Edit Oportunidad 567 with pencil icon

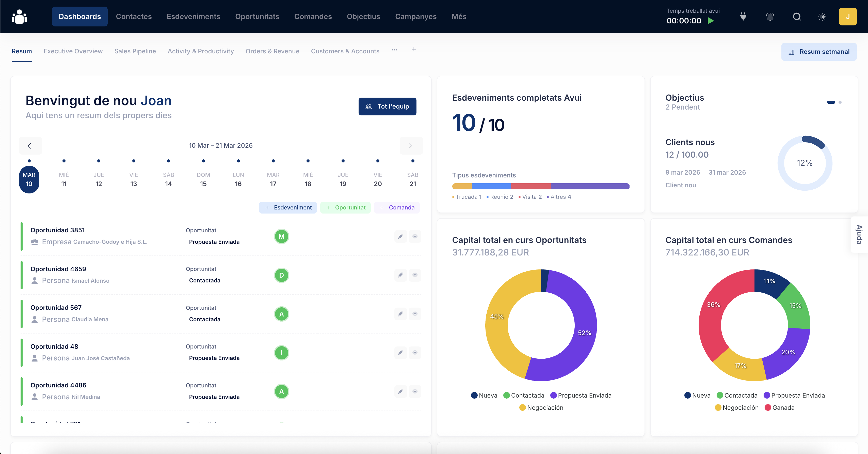400,314
